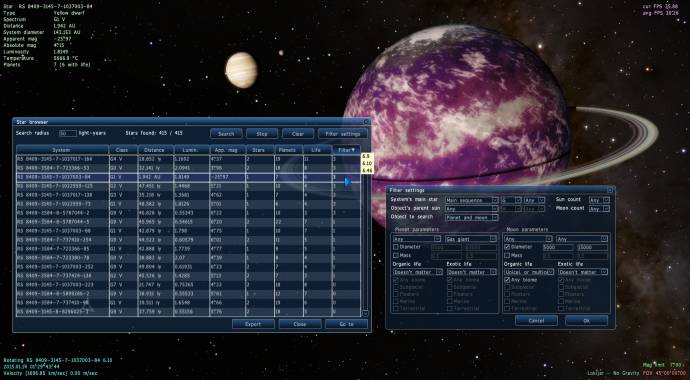690x380 pixels.
Task: Expand the Moon count dropdown
Action: (x=599, y=208)
